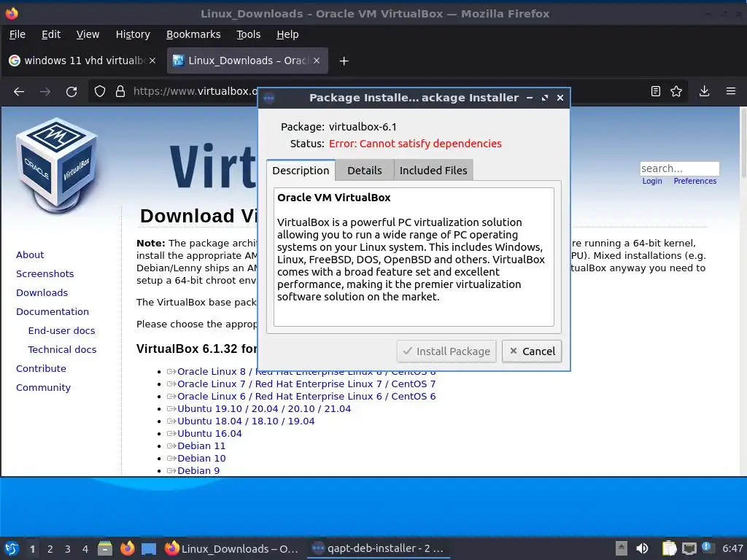This screenshot has height=560, width=747.
Task: Open the update notifier tray icon
Action: (708, 548)
